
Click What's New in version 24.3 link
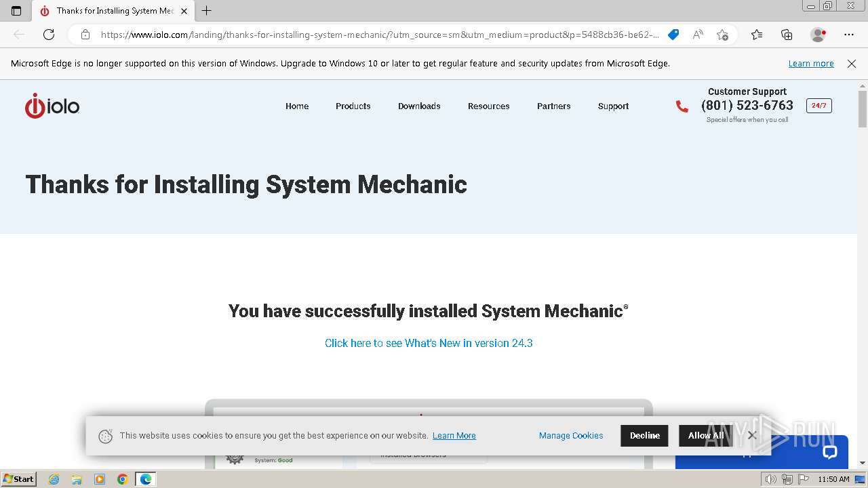click(429, 343)
